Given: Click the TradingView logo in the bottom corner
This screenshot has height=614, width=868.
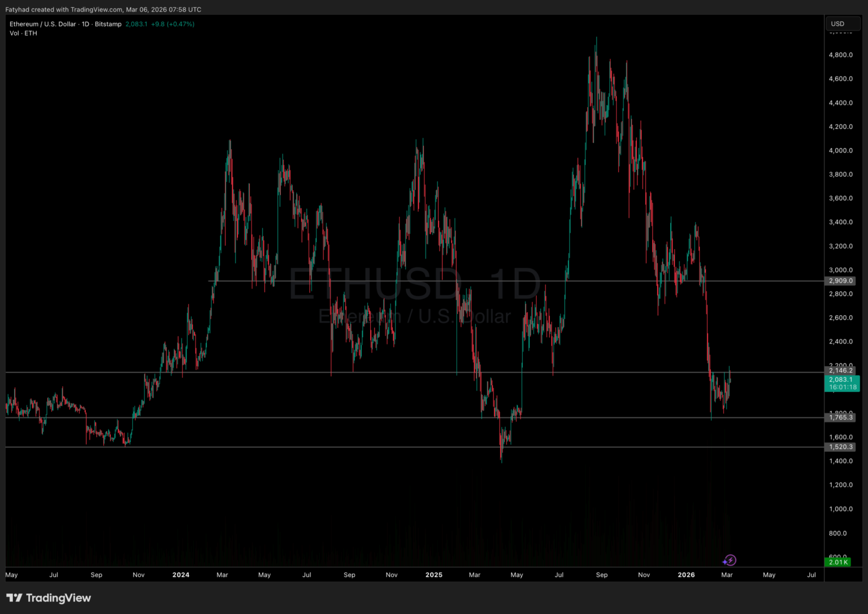Looking at the screenshot, I should pos(48,598).
